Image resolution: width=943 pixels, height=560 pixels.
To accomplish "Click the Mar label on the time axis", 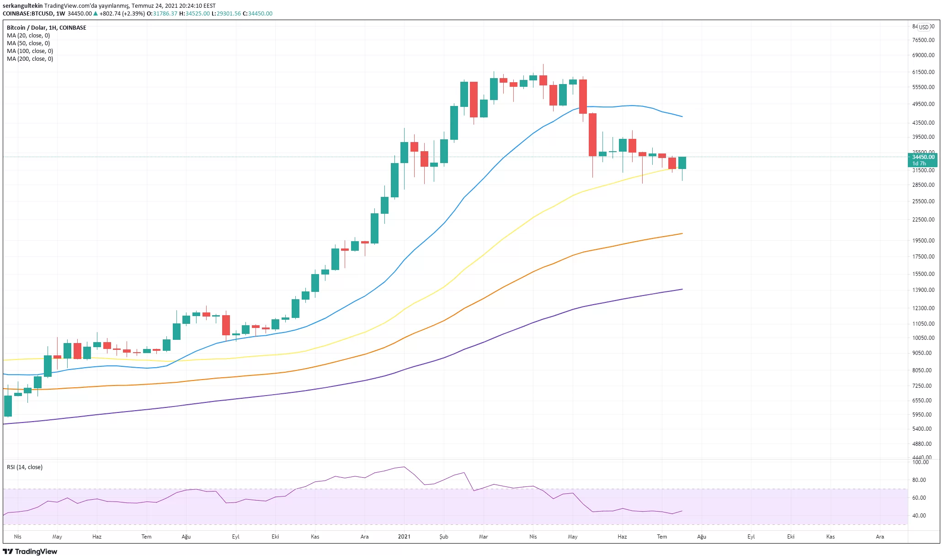I will 483,537.
